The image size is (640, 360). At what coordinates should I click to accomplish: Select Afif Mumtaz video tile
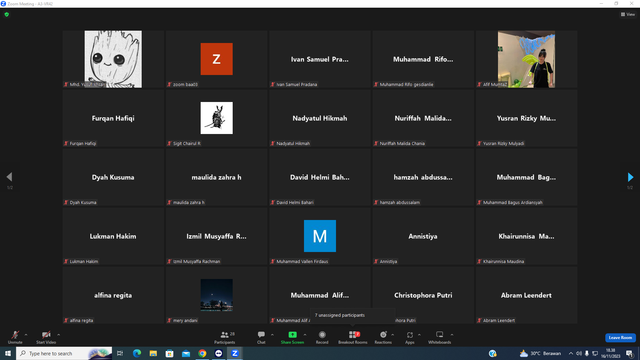point(526,59)
